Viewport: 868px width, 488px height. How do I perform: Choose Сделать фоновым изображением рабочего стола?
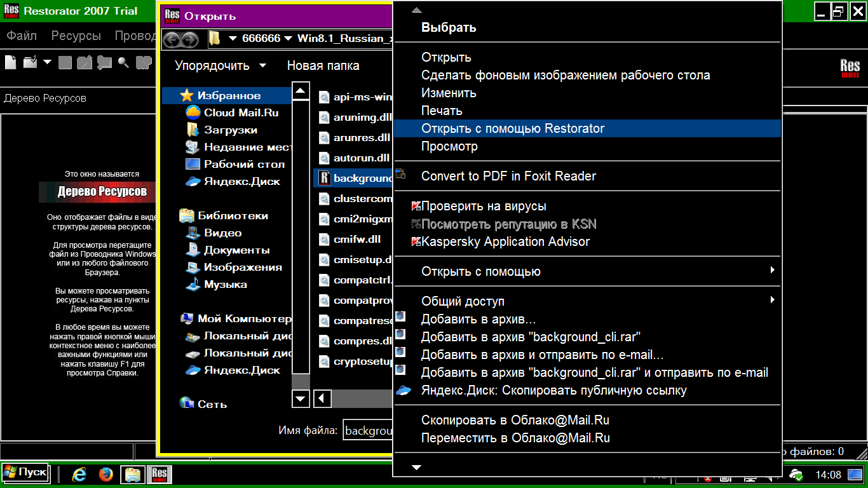click(x=587, y=75)
